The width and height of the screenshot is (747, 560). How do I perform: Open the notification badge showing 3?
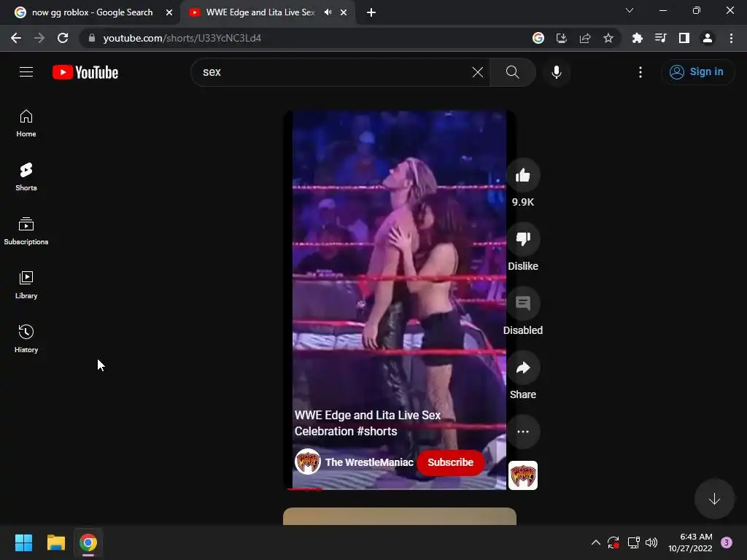[x=727, y=542]
